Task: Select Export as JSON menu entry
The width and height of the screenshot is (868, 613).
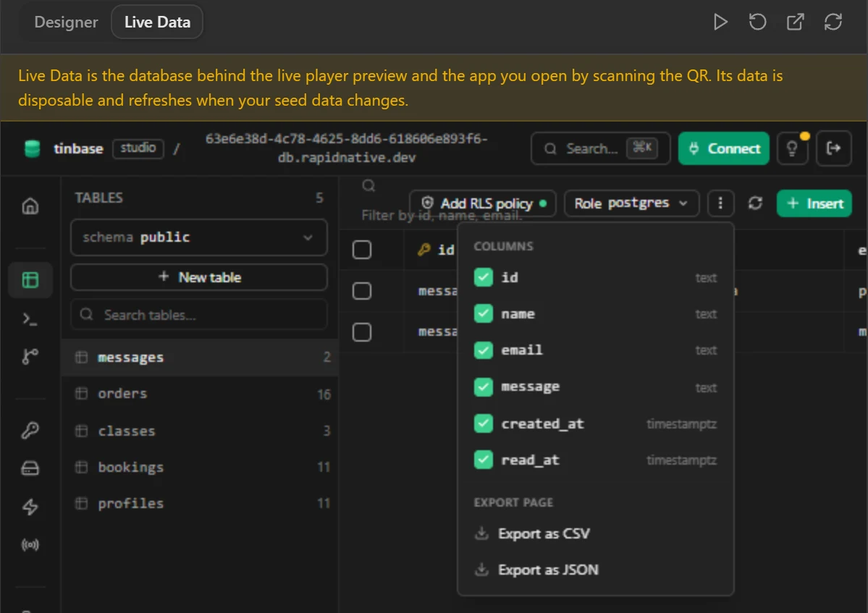Action: click(x=595, y=570)
